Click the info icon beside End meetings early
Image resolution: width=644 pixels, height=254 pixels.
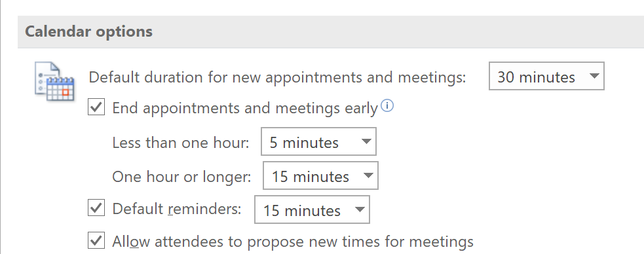[x=387, y=106]
